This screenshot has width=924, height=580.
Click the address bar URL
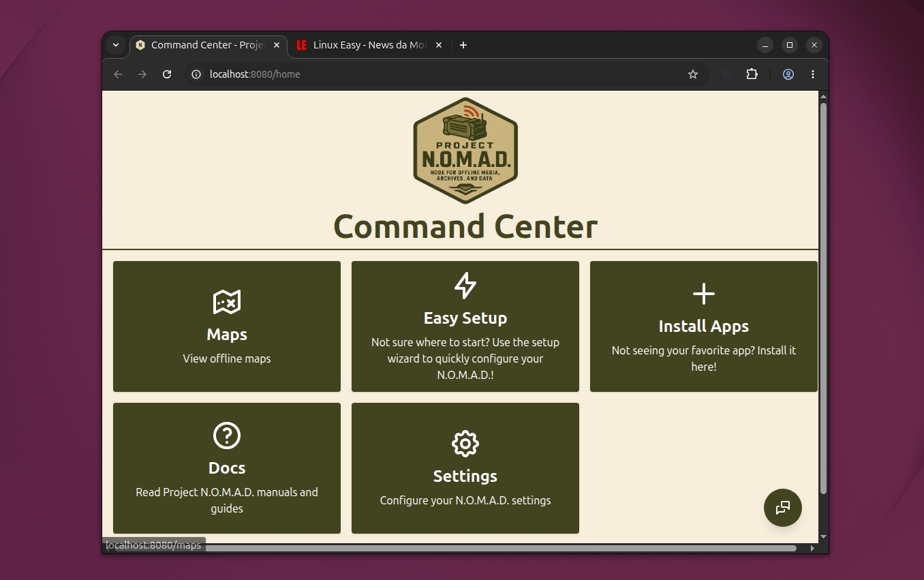(x=255, y=74)
